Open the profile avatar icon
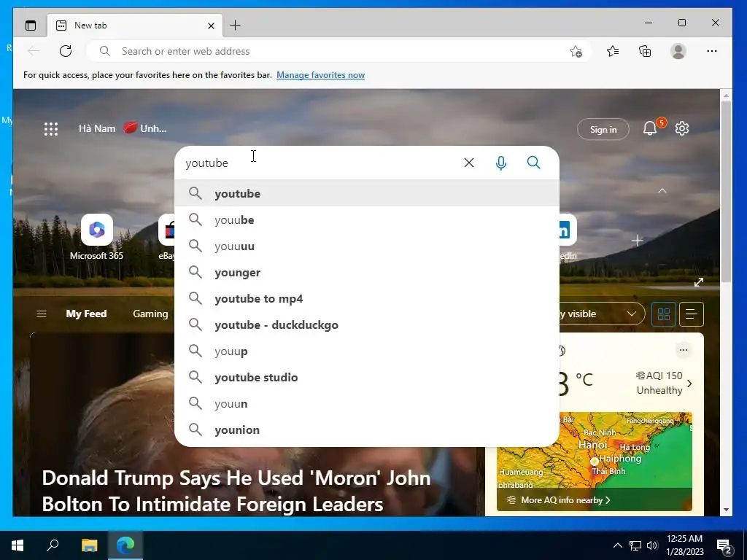The image size is (747, 560). point(678,51)
